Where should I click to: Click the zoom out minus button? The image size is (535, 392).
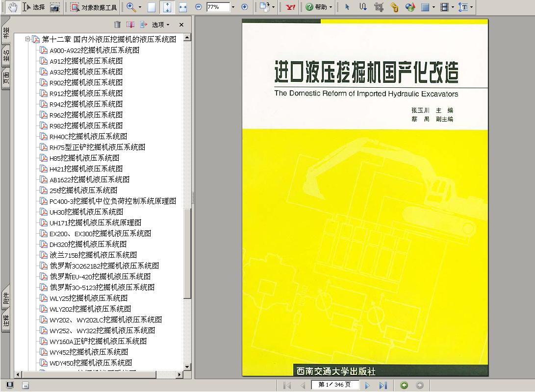point(198,7)
